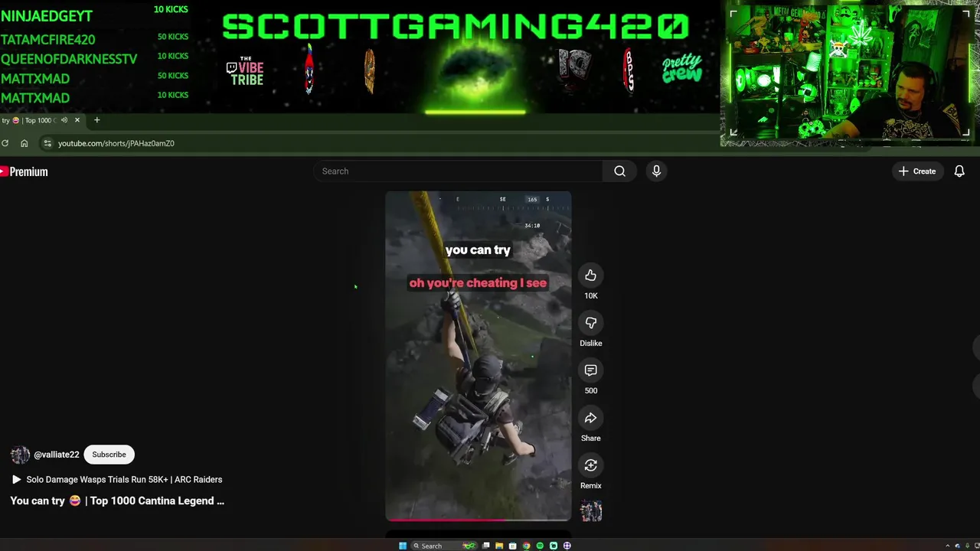Click the short title 'You can try'

[117, 500]
